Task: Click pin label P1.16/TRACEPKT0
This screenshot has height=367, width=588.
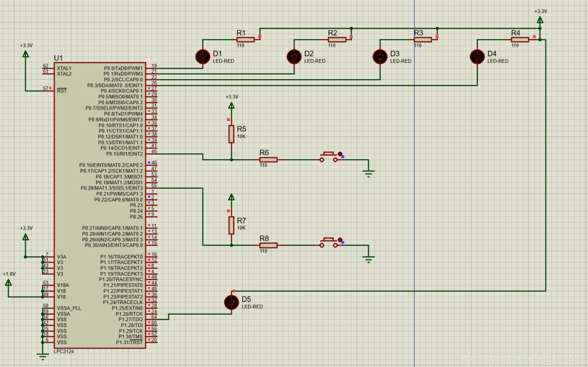Action: [122, 256]
